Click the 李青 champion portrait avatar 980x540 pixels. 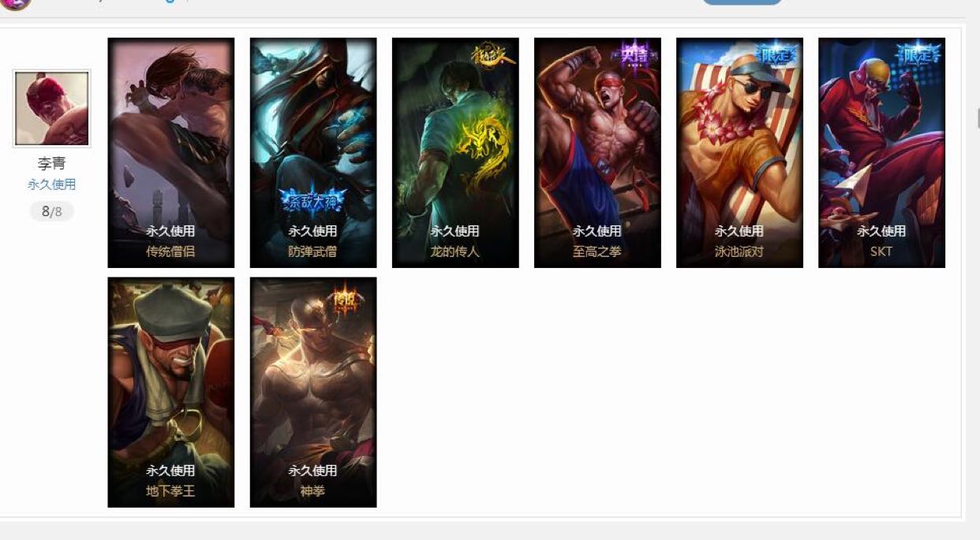(x=52, y=109)
